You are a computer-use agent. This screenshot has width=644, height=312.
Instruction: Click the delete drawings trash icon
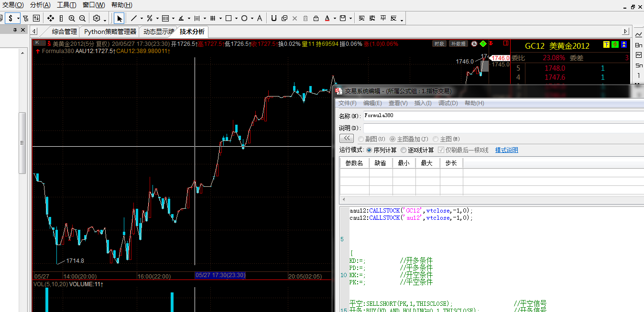click(x=306, y=18)
